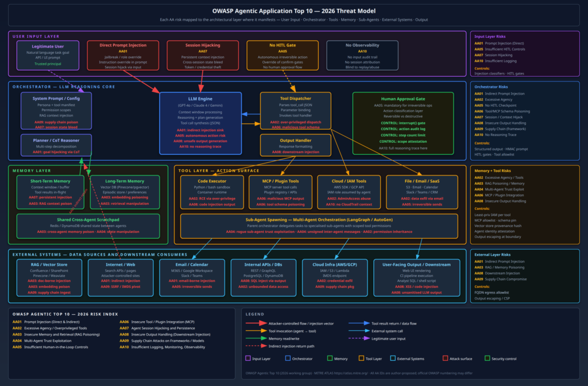Screen dimensions: 588x386
Task: Select the green Memory read/write legend arrow
Action: pos(256,338)
